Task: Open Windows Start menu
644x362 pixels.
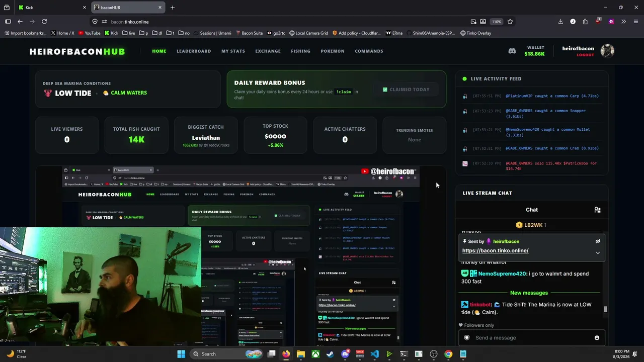Action: pos(181,354)
